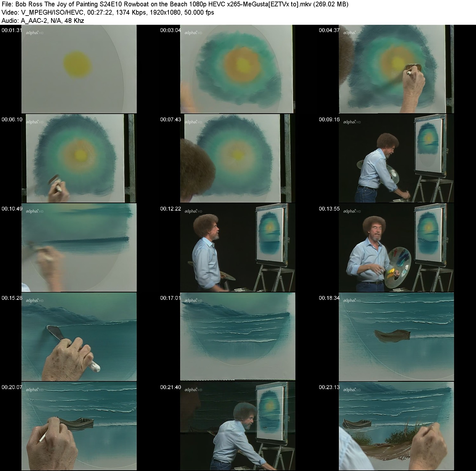
Task: Click the 00:12:22 timestamp label
Action: click(170, 209)
